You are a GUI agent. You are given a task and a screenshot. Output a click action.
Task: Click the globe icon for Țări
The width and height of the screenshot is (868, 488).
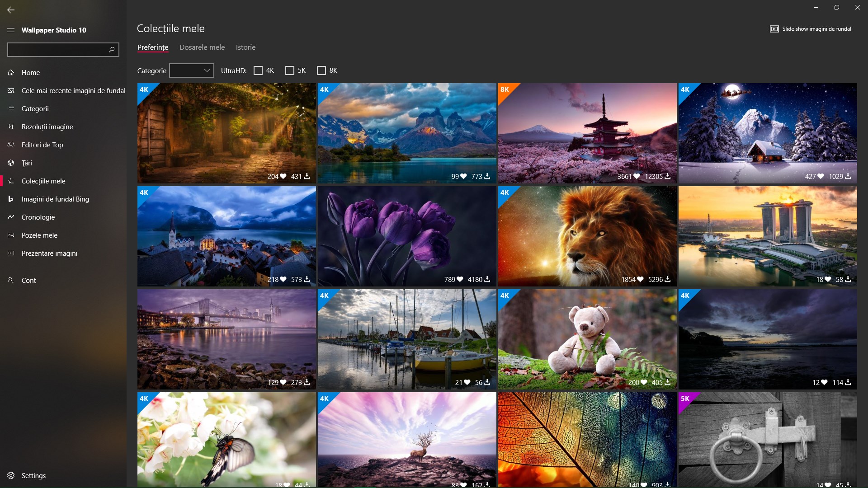point(11,163)
